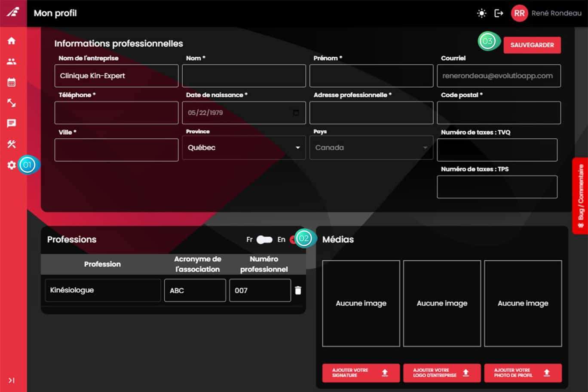Click the Informations professionnelles heading
Viewport: 588px width, 392px height.
click(119, 43)
